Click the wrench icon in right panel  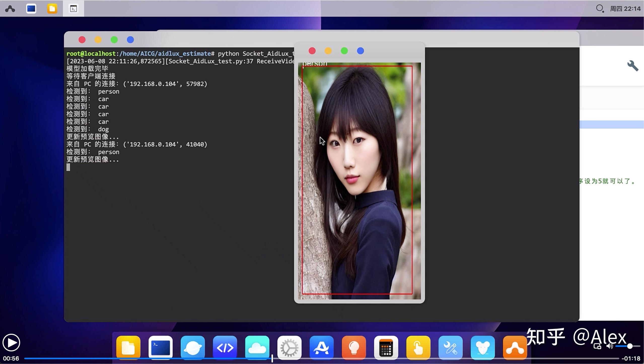[632, 66]
